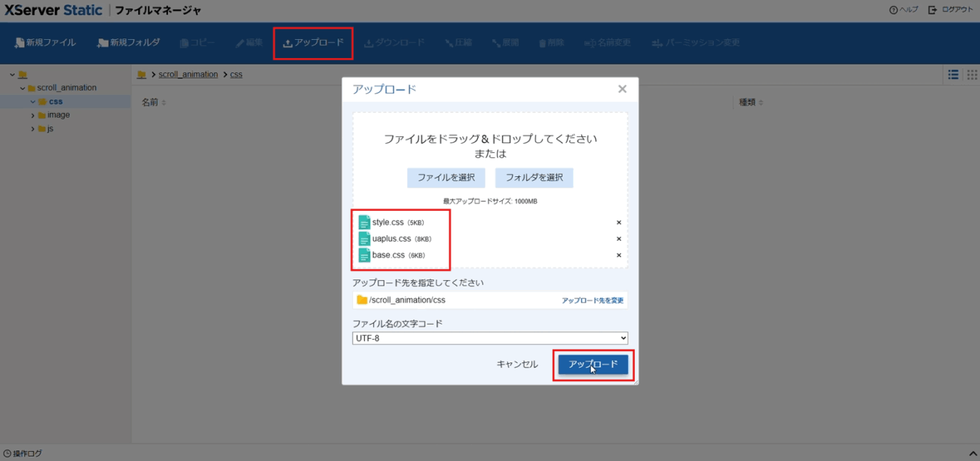Switch to grid view icon

point(972,75)
